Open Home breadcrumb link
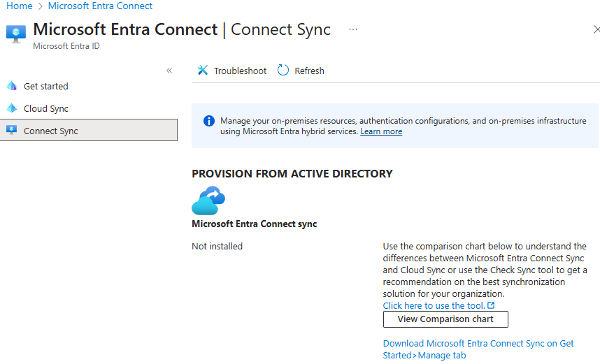Image resolution: width=600 pixels, height=364 pixels. 20,6
